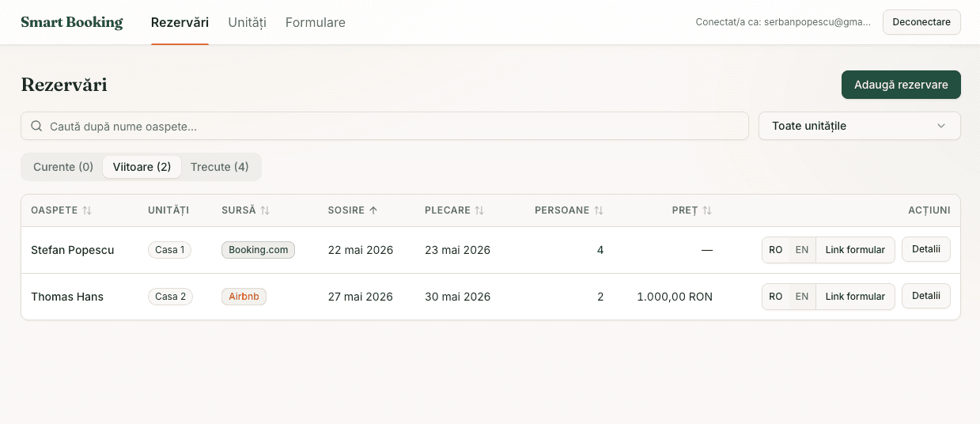This screenshot has width=980, height=424.
Task: Click the search magnifier icon
Action: coord(36,126)
